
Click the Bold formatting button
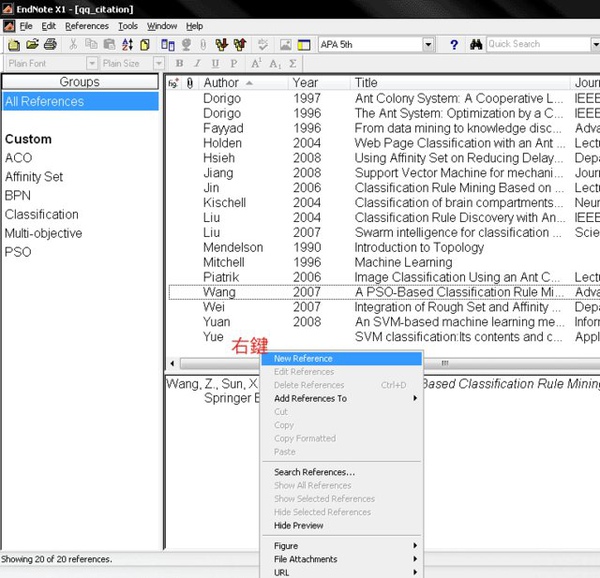click(x=179, y=63)
